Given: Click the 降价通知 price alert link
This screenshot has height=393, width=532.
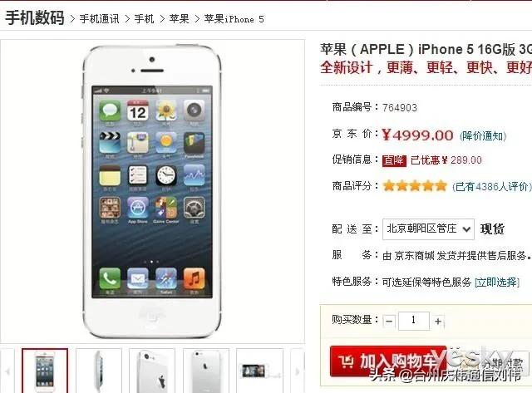Looking at the screenshot, I should coord(483,136).
